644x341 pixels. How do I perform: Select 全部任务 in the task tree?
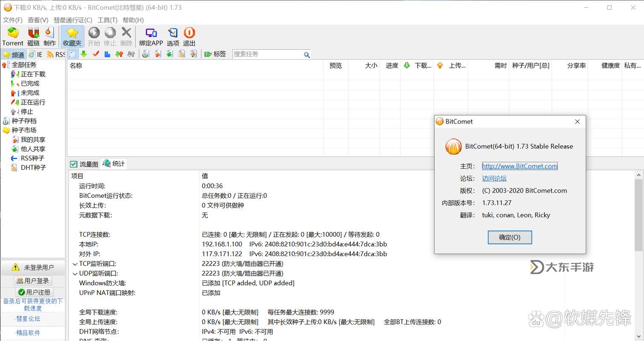pos(24,65)
